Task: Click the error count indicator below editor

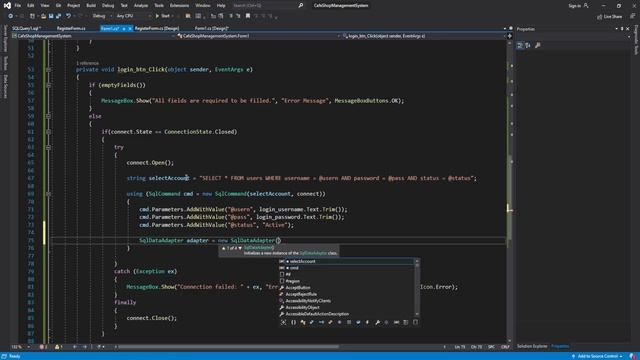Action: click(x=43, y=347)
